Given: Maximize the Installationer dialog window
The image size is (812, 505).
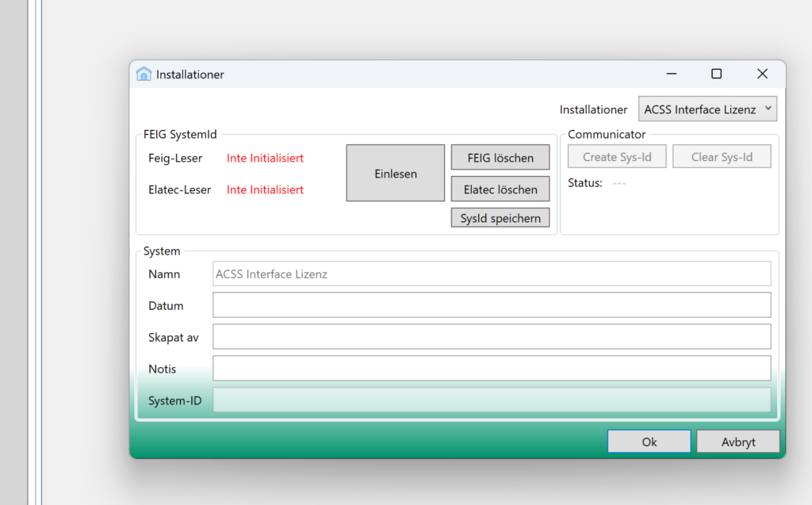Looking at the screenshot, I should (716, 74).
